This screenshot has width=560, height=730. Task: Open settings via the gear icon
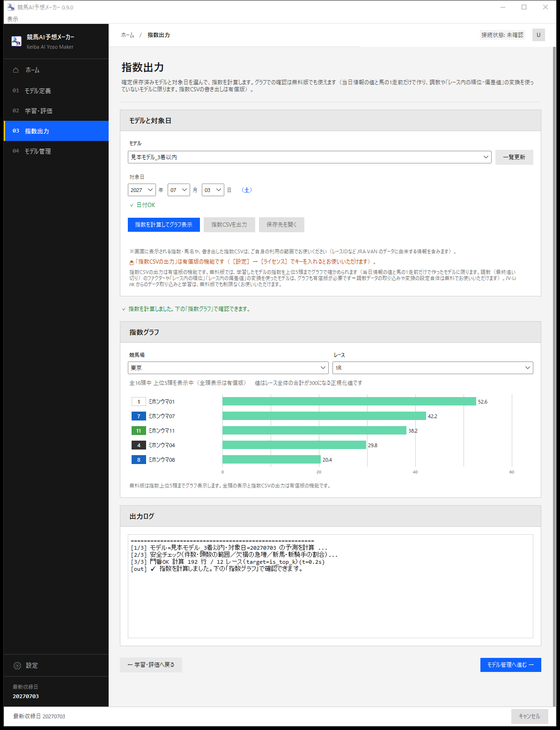[17, 665]
